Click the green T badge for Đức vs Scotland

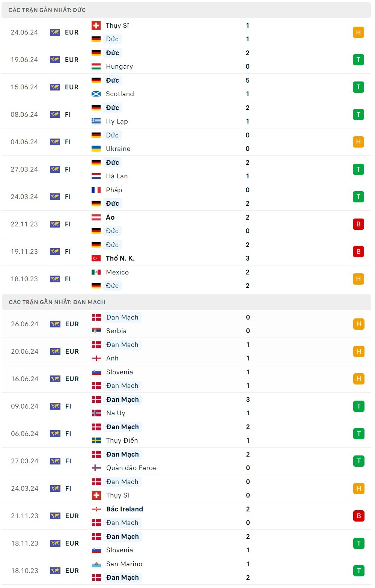(x=358, y=87)
